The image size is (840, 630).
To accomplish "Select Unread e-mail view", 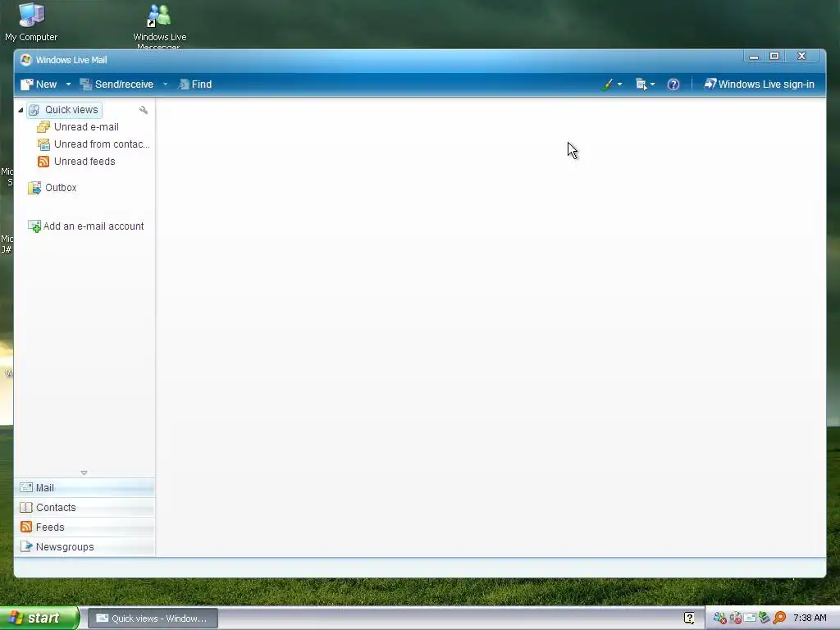I will point(78,127).
